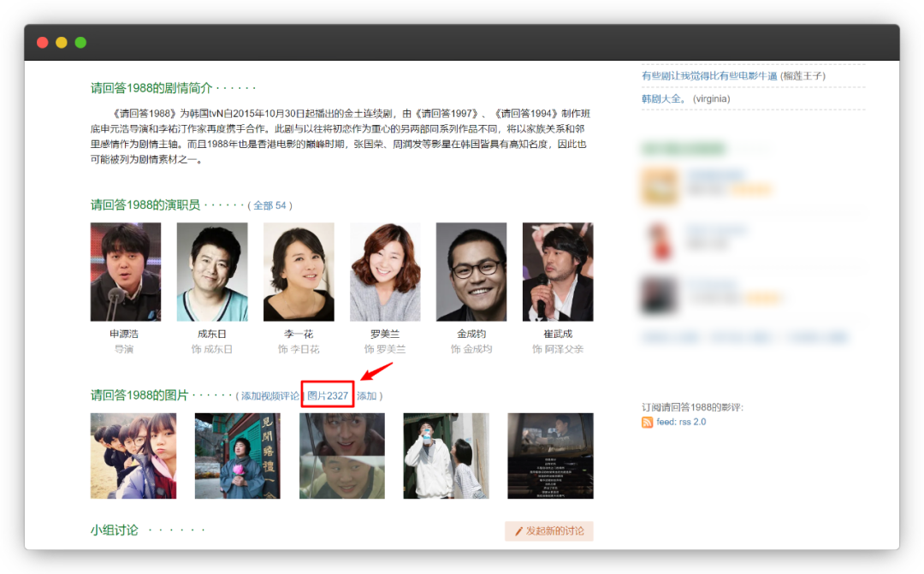Screen dimensions: 924x574
Task: Open the two close-up faces still
Action: pyautogui.click(x=341, y=456)
